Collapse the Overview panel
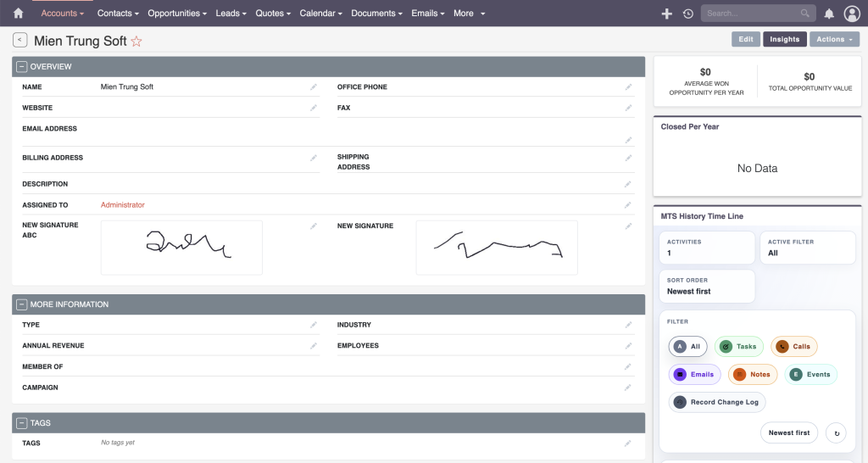The height and width of the screenshot is (463, 868). [x=21, y=66]
